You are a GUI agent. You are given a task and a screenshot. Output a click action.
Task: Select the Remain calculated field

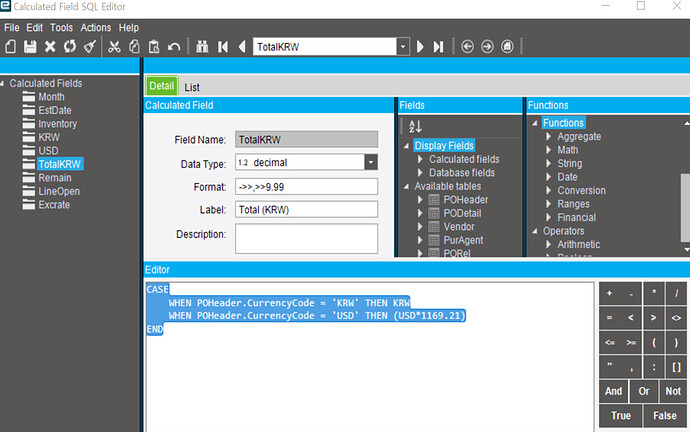point(55,178)
